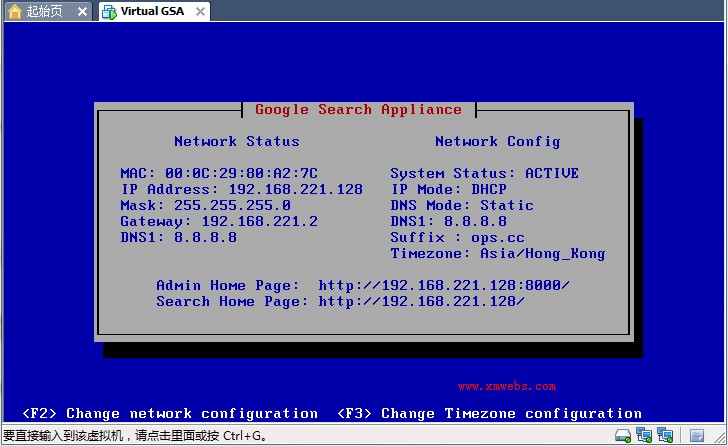Click the first network adapter status icon
This screenshot has width=728, height=446.
click(x=644, y=435)
